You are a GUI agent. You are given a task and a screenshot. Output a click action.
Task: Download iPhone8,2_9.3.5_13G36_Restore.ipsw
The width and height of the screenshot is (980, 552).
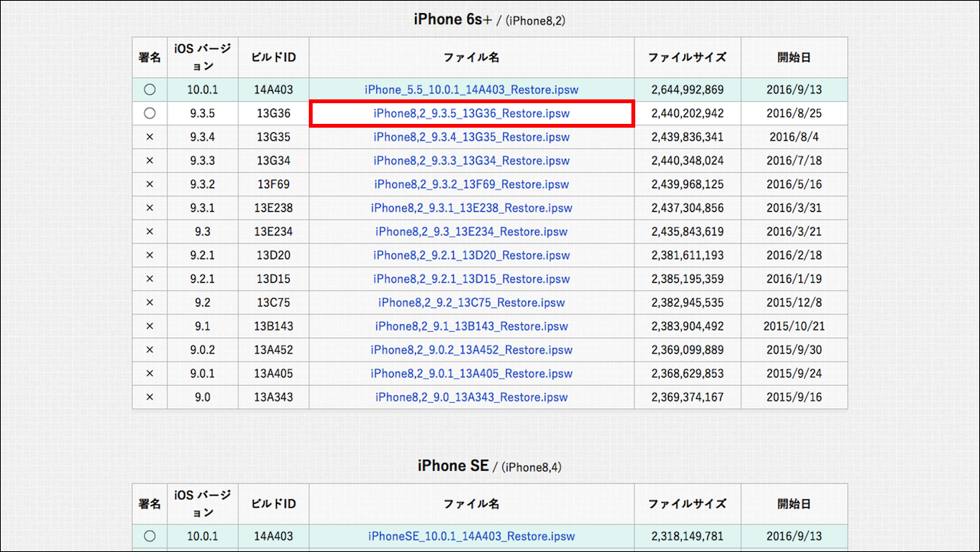pyautogui.click(x=472, y=113)
